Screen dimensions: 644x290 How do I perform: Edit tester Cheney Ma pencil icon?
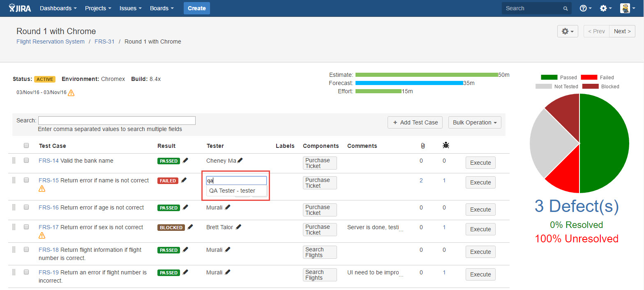point(240,161)
